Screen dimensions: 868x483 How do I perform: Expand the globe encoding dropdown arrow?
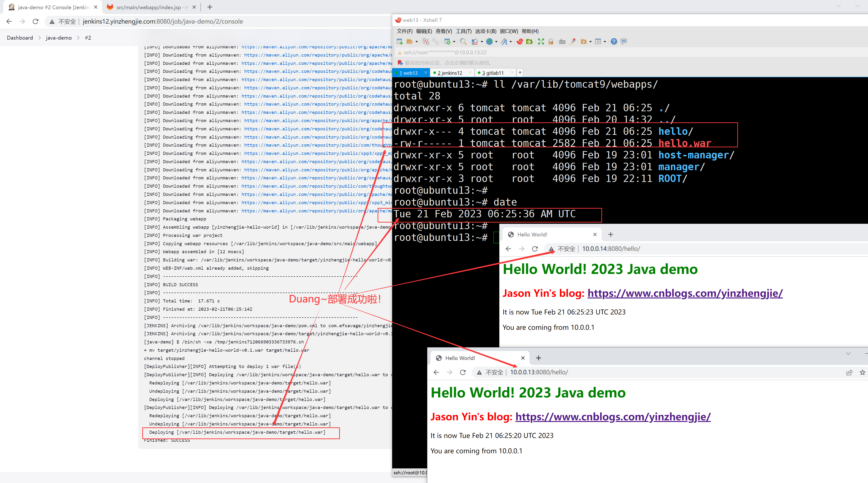click(x=496, y=42)
